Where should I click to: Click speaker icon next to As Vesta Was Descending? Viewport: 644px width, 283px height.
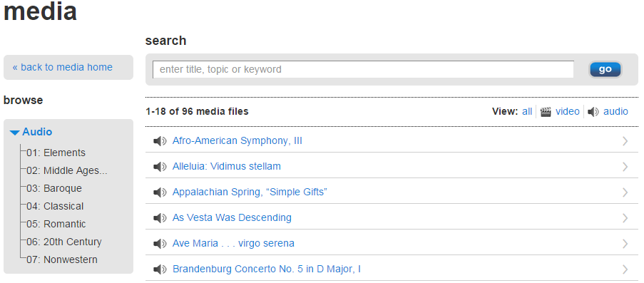[160, 218]
